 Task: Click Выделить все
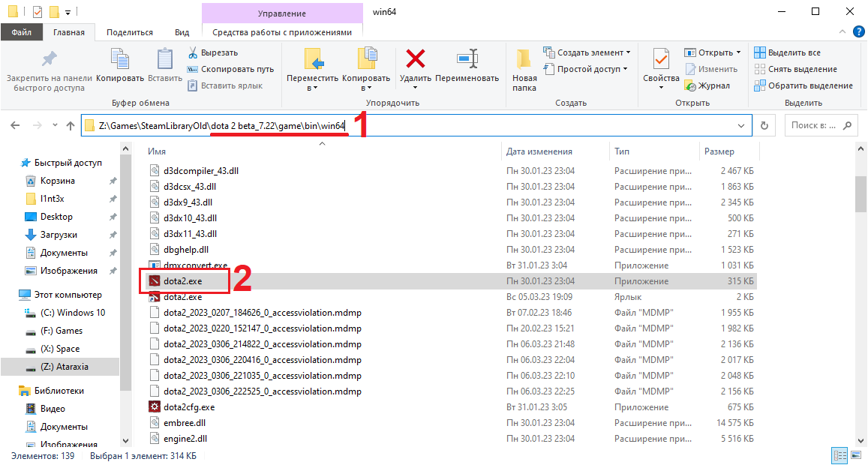click(787, 52)
